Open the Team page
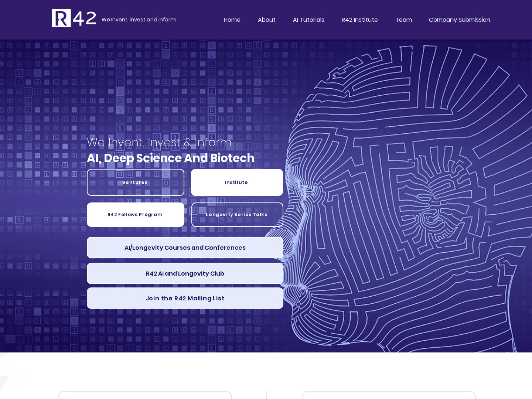 pyautogui.click(x=403, y=20)
